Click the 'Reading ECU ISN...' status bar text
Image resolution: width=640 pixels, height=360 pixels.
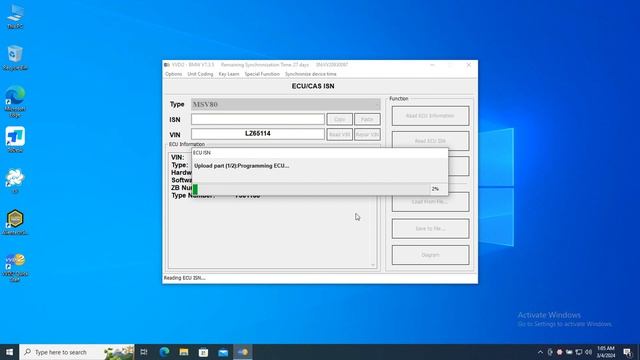(184, 278)
